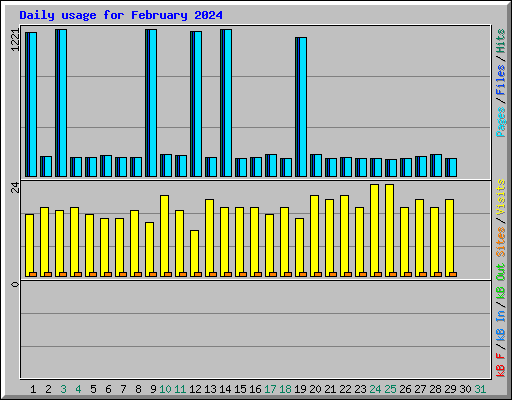Image resolution: width=512 pixels, height=400 pixels.
Task: Click day label '27' on the x-axis
Action: click(420, 389)
